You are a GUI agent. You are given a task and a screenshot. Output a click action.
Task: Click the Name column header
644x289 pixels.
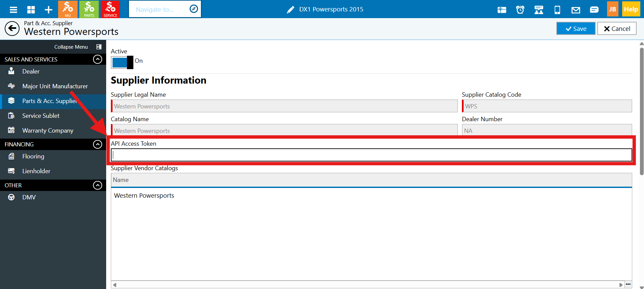(x=371, y=180)
